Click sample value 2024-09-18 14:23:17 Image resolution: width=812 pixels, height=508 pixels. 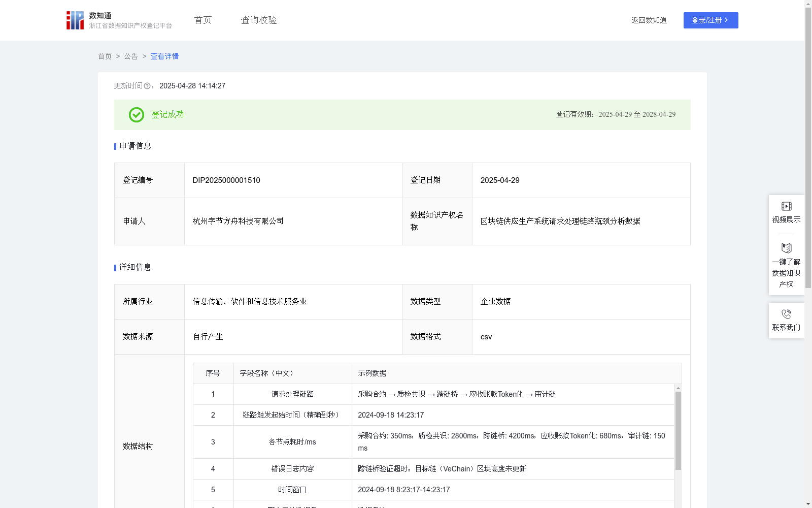(391, 415)
